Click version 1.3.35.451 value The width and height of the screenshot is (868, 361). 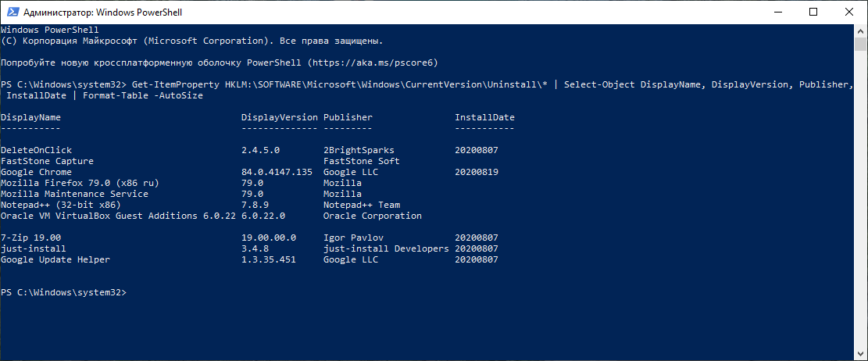tap(269, 259)
